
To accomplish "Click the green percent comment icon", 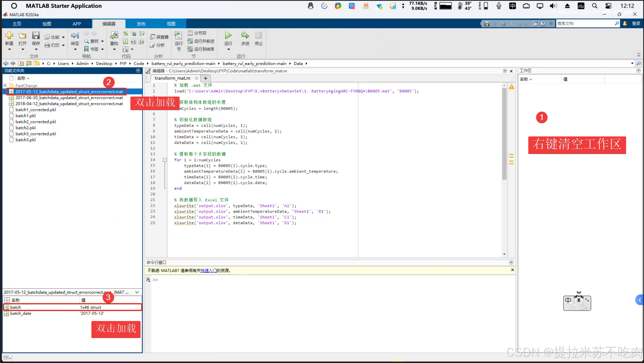I will click(125, 33).
